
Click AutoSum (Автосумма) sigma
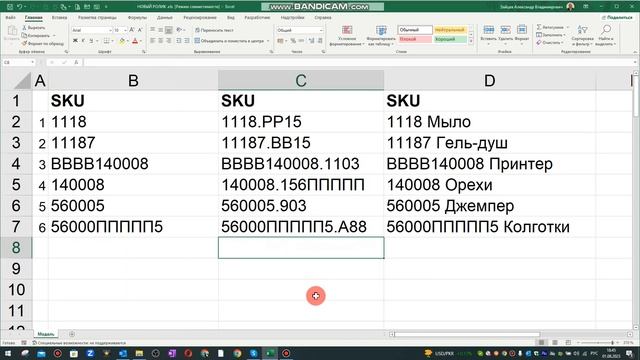(x=539, y=27)
